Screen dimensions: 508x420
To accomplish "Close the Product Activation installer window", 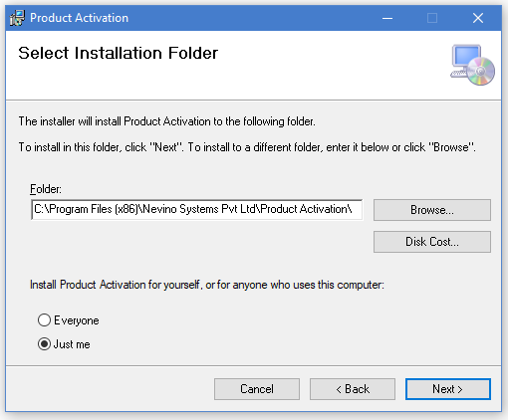I will click(x=478, y=18).
